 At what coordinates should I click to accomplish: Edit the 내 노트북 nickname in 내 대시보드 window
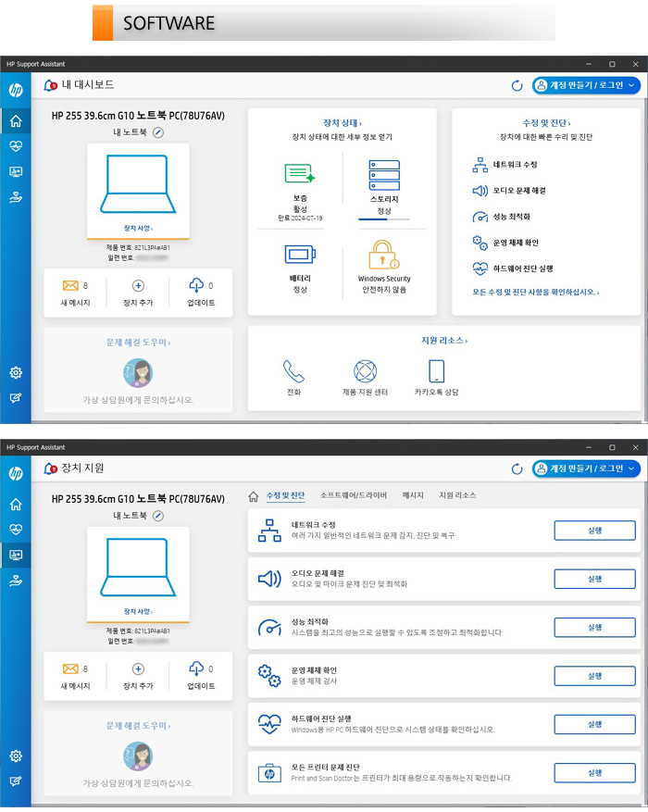(x=158, y=132)
